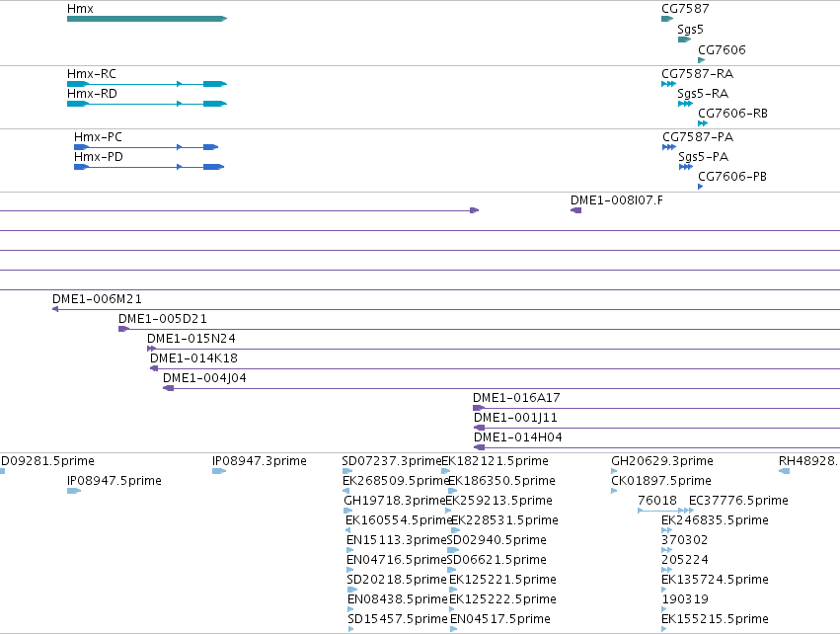Click the Hmx-PD protein label

[99, 156]
